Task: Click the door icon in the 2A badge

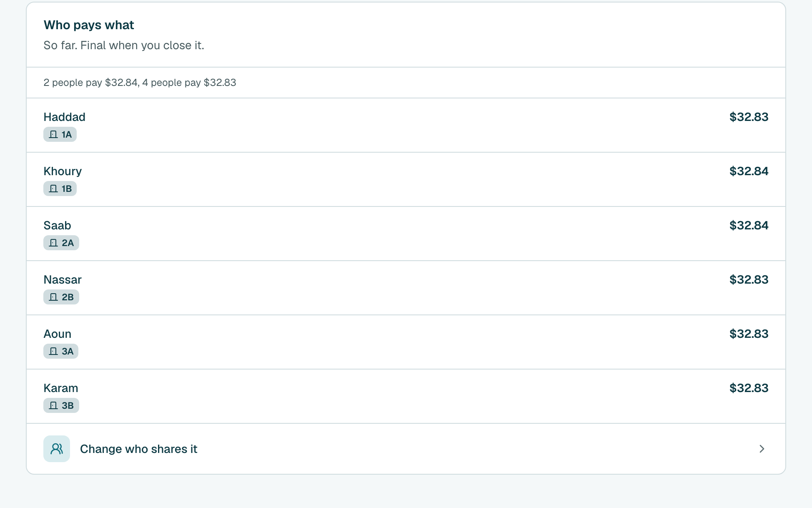Action: pos(53,243)
